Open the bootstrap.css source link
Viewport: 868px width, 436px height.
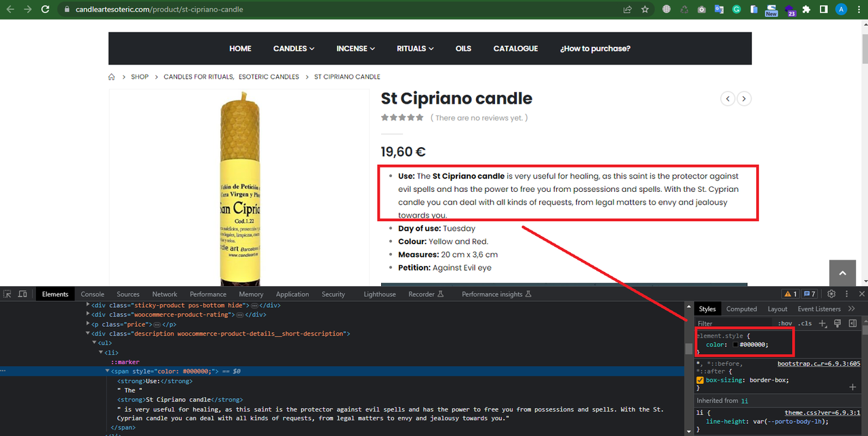point(818,363)
